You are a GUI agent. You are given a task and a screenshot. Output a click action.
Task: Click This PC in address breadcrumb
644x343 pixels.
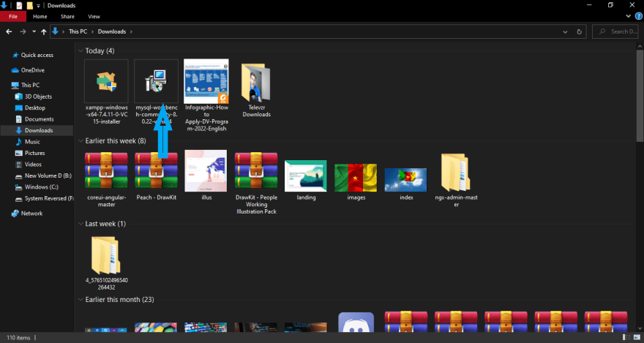point(78,31)
